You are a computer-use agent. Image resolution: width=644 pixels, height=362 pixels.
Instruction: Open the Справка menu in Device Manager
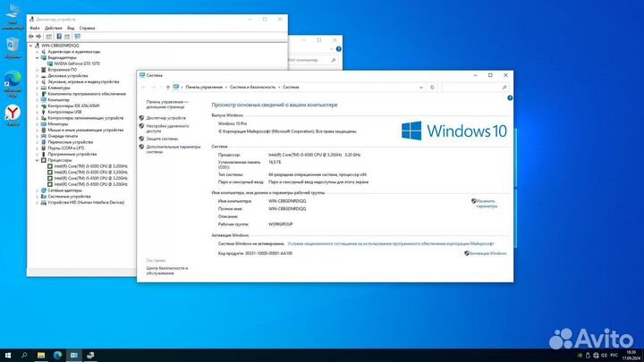pos(87,28)
